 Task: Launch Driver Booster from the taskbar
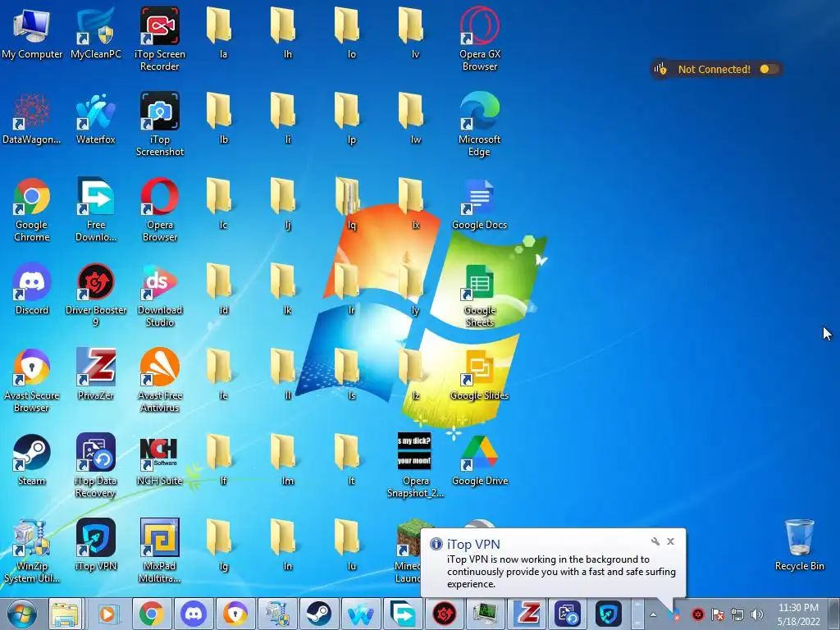point(444,614)
